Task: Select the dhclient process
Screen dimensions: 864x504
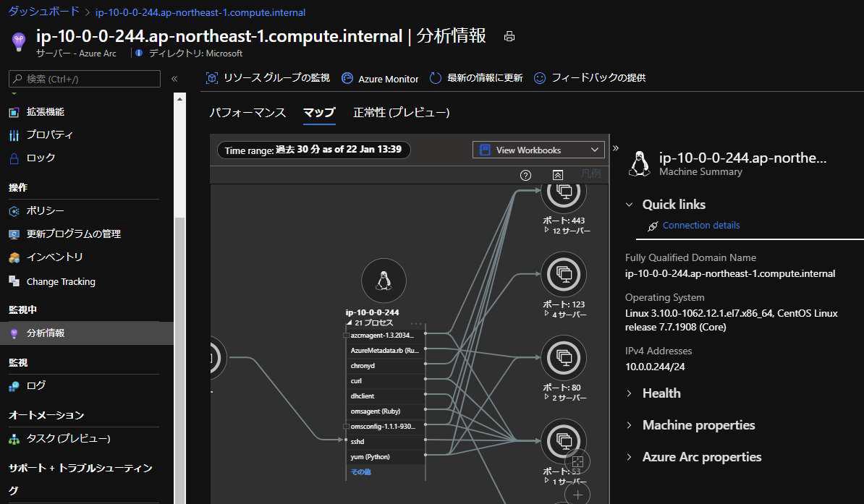Action: (385, 396)
